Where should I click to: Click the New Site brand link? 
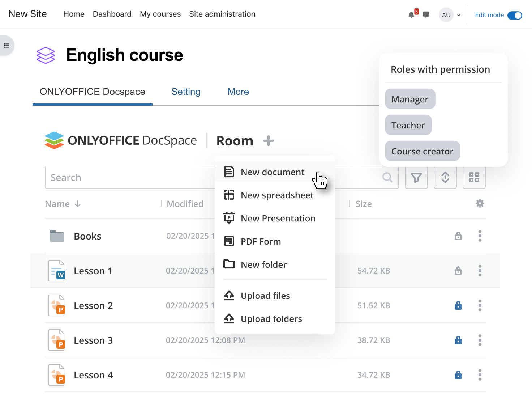tap(27, 14)
